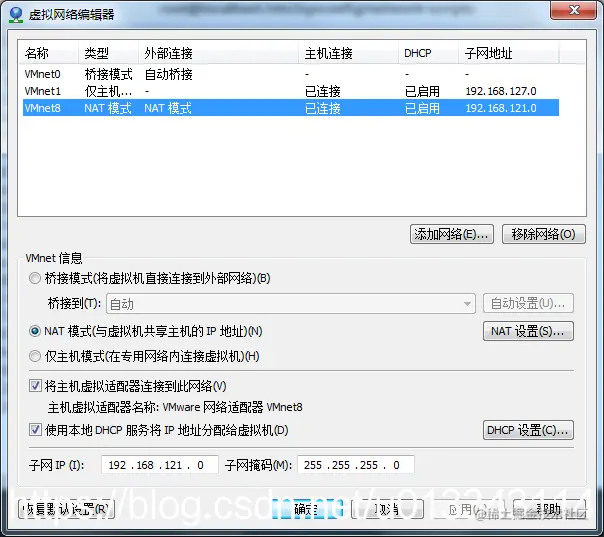Click 已启用 cell in VMnet8 row
This screenshot has width=604, height=537.
click(x=422, y=108)
